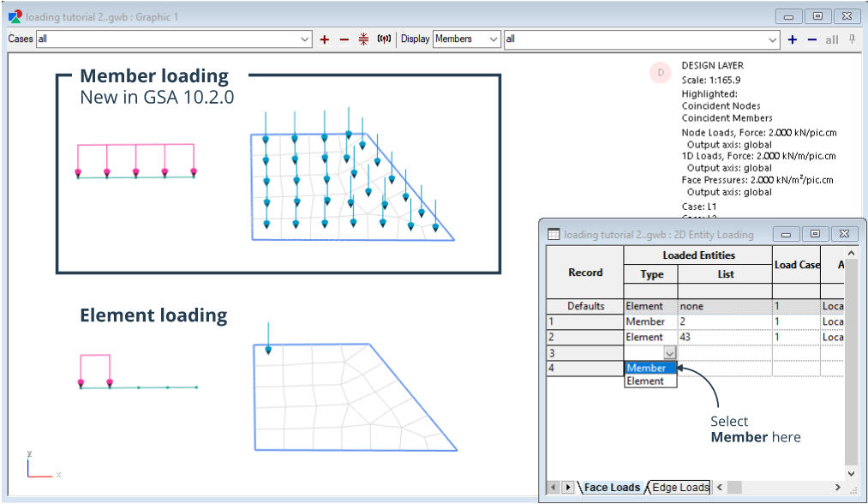Click the blue plus icon beside display list

pyautogui.click(x=793, y=39)
